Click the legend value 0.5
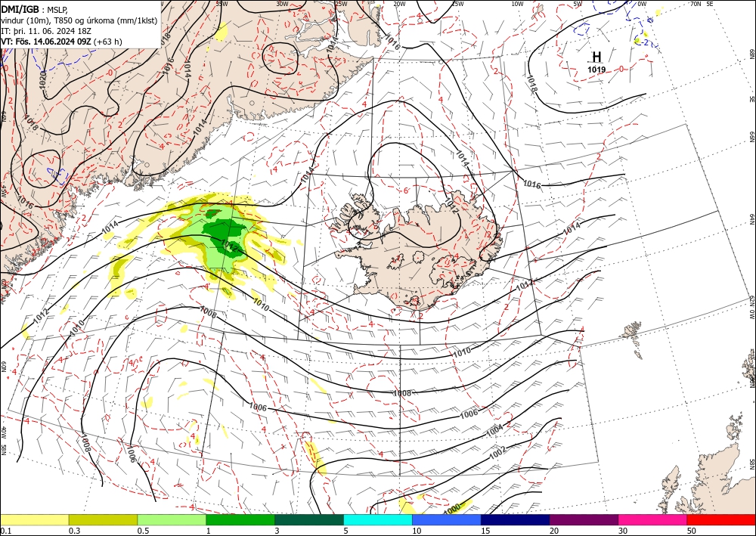Image resolution: width=756 pixels, height=536 pixels. (x=143, y=531)
